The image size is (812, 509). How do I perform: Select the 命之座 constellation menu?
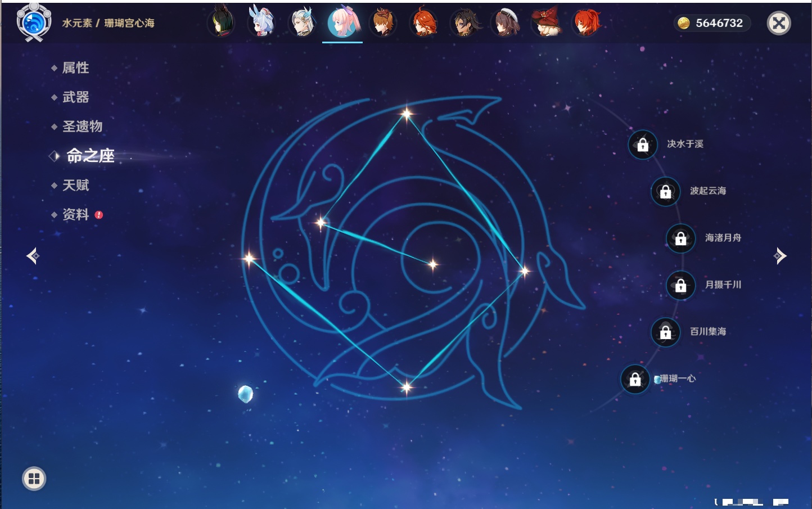[x=91, y=156]
